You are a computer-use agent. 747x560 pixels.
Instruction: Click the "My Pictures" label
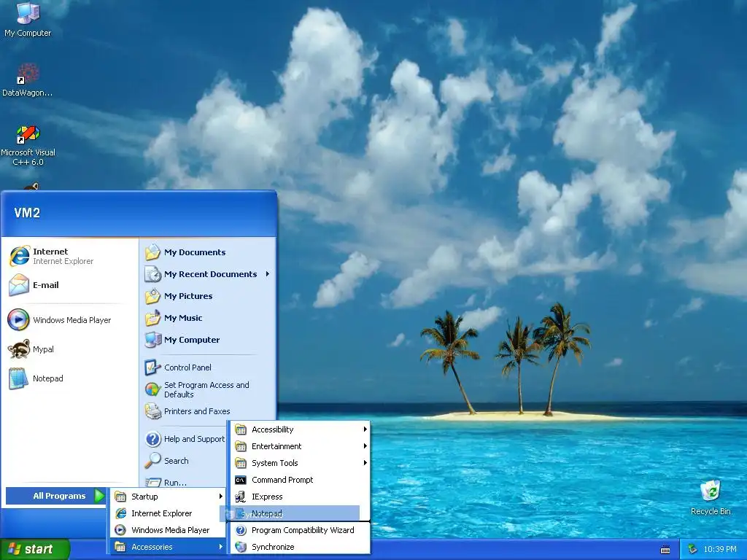click(188, 296)
